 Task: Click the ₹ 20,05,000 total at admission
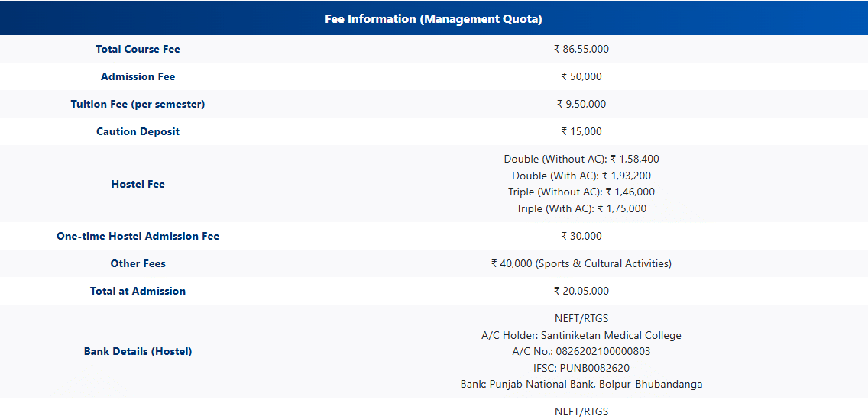coord(581,291)
